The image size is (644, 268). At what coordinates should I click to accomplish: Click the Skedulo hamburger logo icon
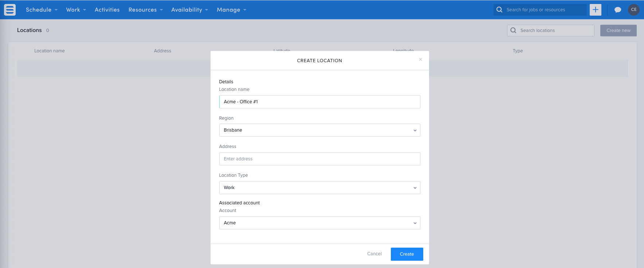coord(10,10)
